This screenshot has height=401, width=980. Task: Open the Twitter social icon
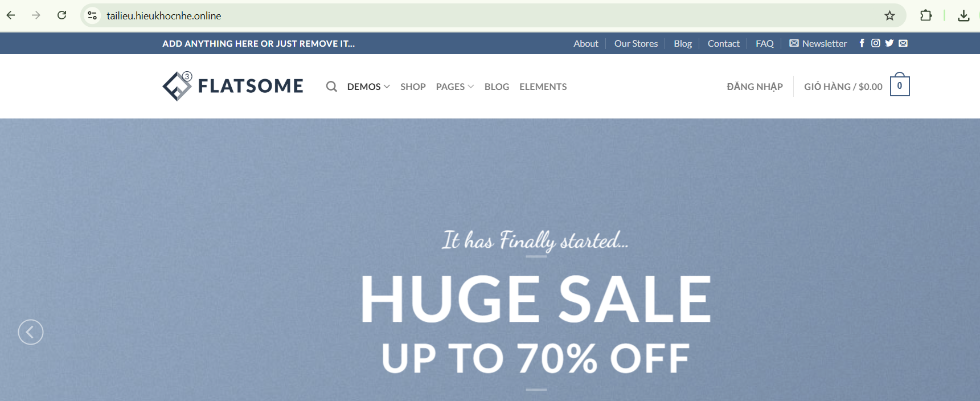click(889, 43)
